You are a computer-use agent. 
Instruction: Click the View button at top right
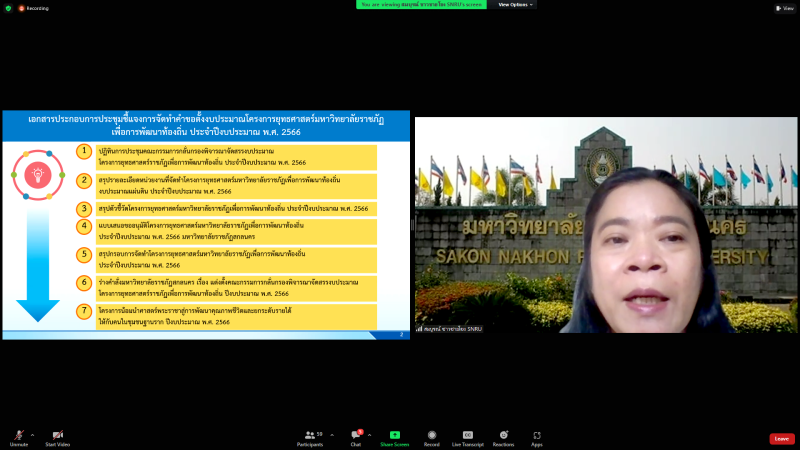[783, 7]
